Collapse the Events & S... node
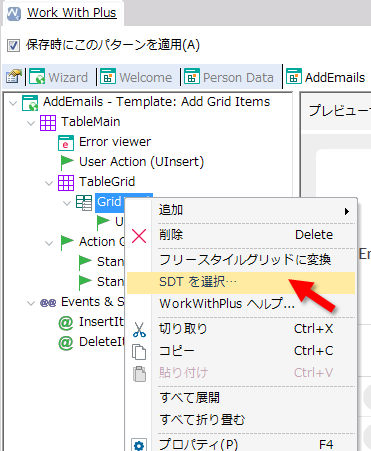Image resolution: width=371 pixels, height=451 pixels. pos(31,303)
